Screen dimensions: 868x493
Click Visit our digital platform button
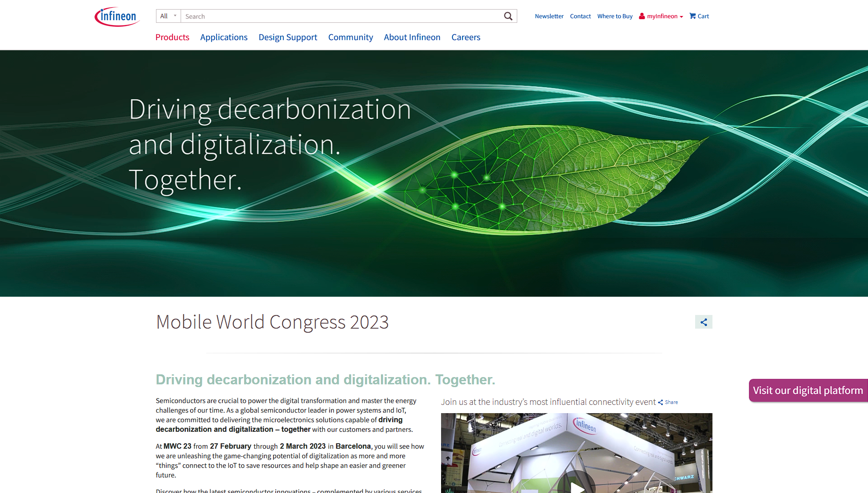coord(808,390)
